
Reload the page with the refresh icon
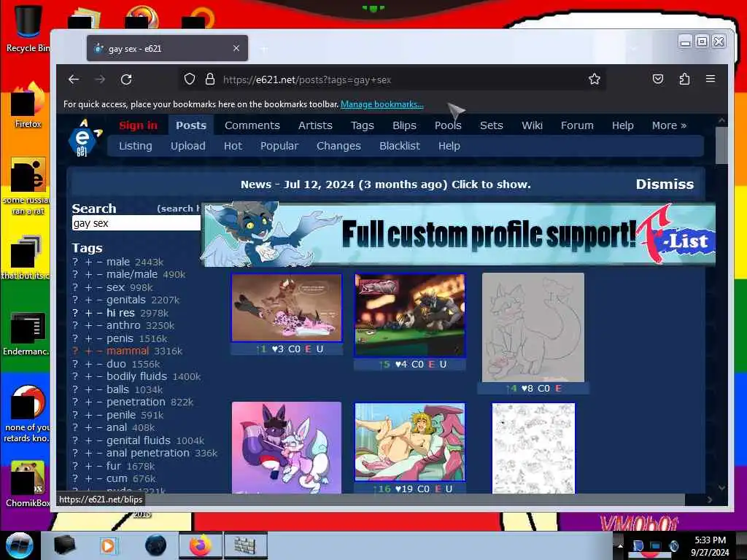click(x=126, y=79)
